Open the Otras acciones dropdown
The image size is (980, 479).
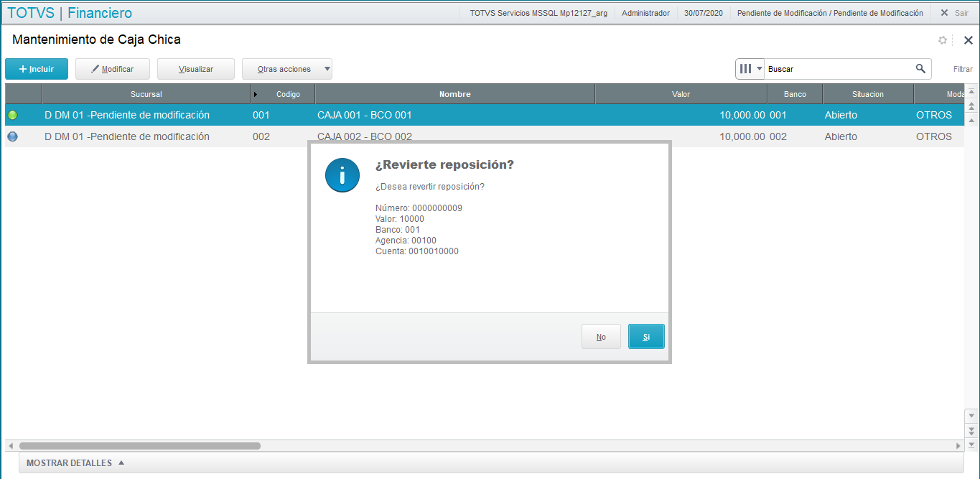point(287,69)
